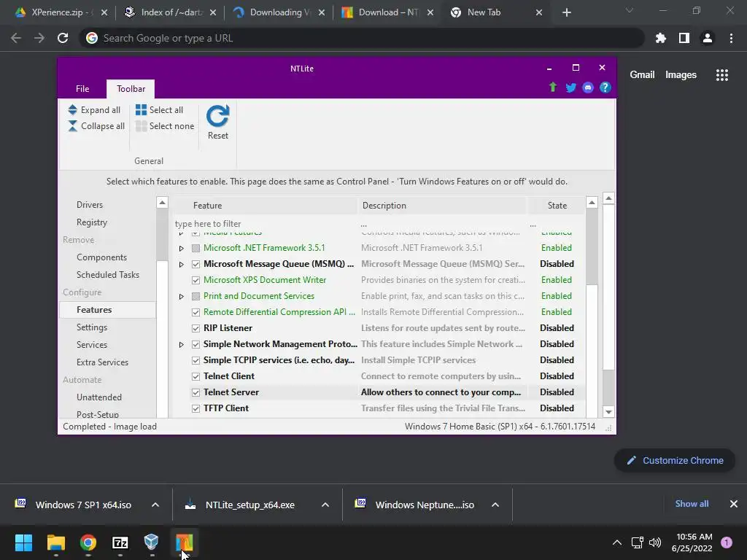Viewport: 747px width, 560px height.
Task: Open Google Images link
Action: (681, 75)
